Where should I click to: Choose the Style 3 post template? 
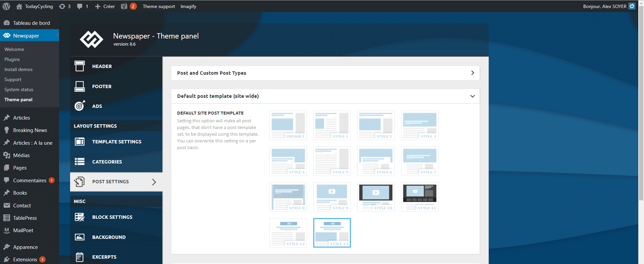pyautogui.click(x=420, y=125)
